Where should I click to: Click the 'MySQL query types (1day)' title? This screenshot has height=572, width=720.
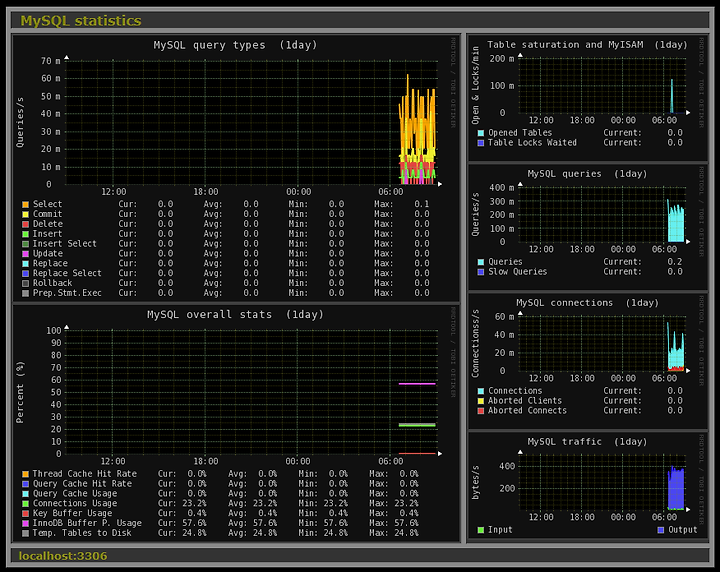tap(235, 45)
